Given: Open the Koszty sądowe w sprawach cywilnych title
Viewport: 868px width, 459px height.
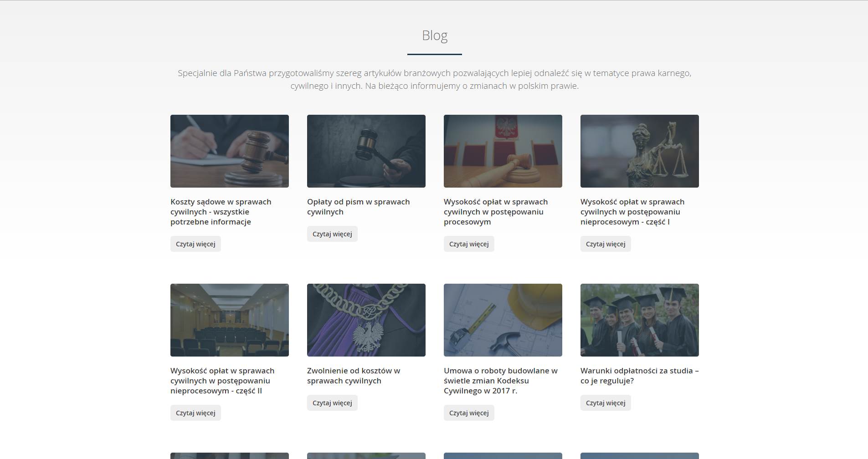Looking at the screenshot, I should [x=221, y=212].
